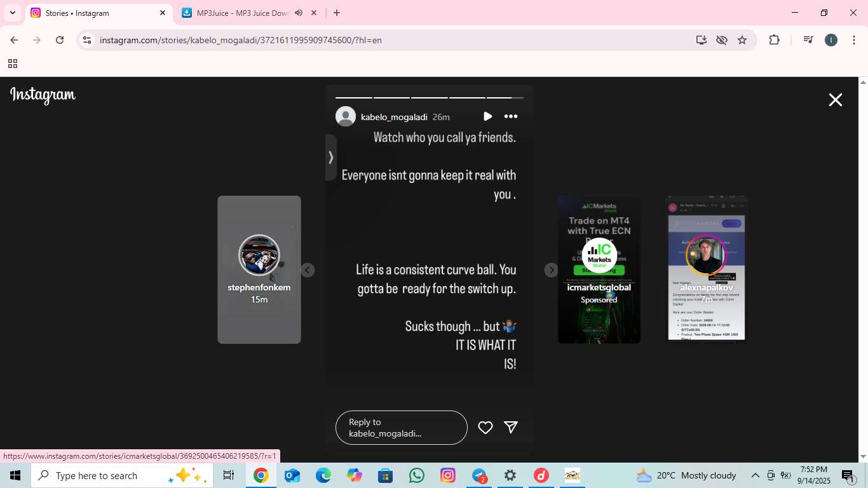
Task: Open the alexnapalkov story thumbnail
Action: [x=706, y=269]
